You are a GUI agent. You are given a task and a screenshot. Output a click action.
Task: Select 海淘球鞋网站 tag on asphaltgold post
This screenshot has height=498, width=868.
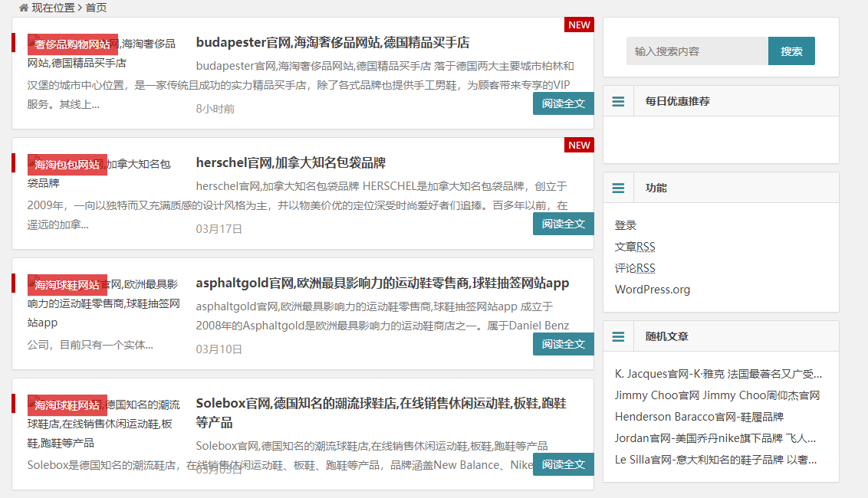click(67, 285)
